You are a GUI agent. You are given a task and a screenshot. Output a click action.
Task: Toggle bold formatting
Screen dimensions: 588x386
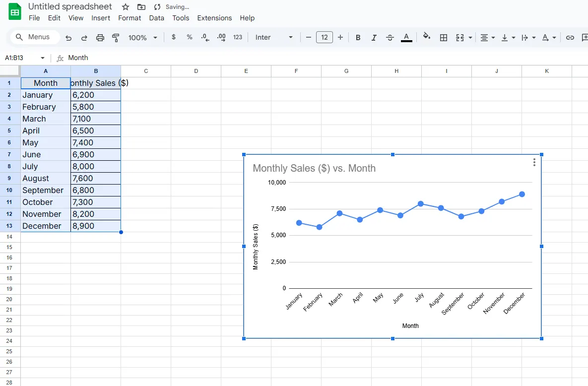(358, 38)
